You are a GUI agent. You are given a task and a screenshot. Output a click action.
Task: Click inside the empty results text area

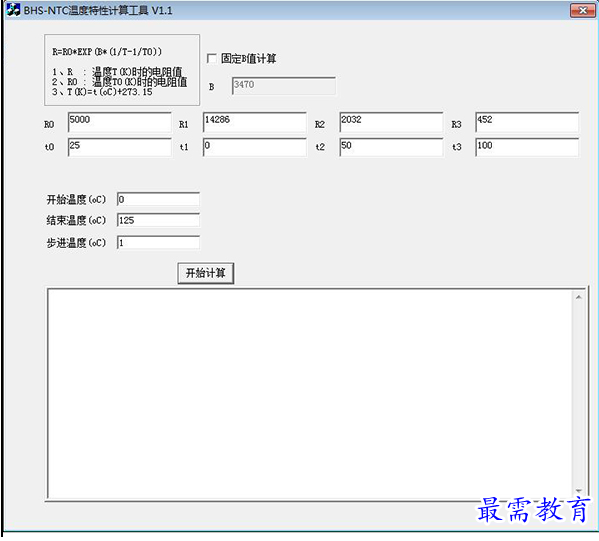coord(309,394)
